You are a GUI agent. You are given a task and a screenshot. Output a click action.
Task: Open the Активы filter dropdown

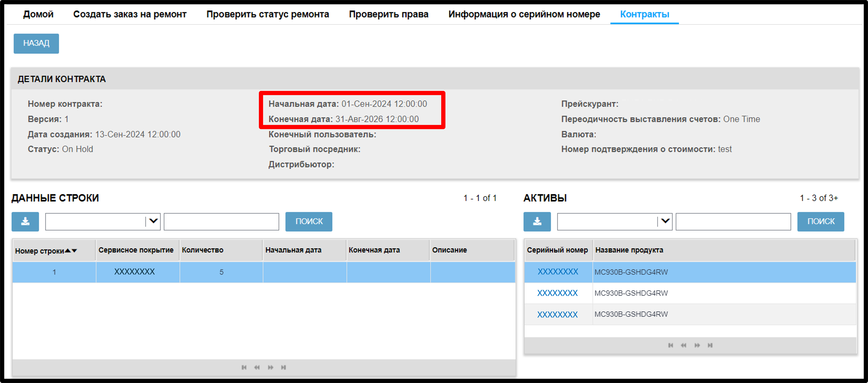pos(665,221)
